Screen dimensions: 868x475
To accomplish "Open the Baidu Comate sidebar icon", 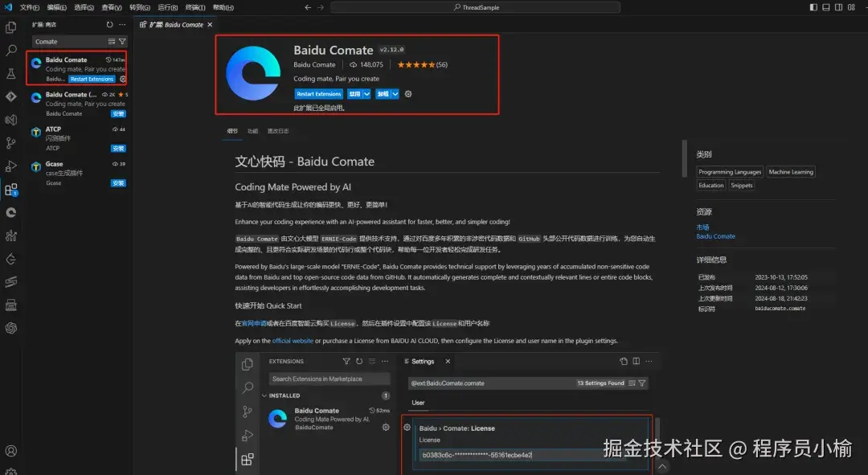I will [x=11, y=213].
